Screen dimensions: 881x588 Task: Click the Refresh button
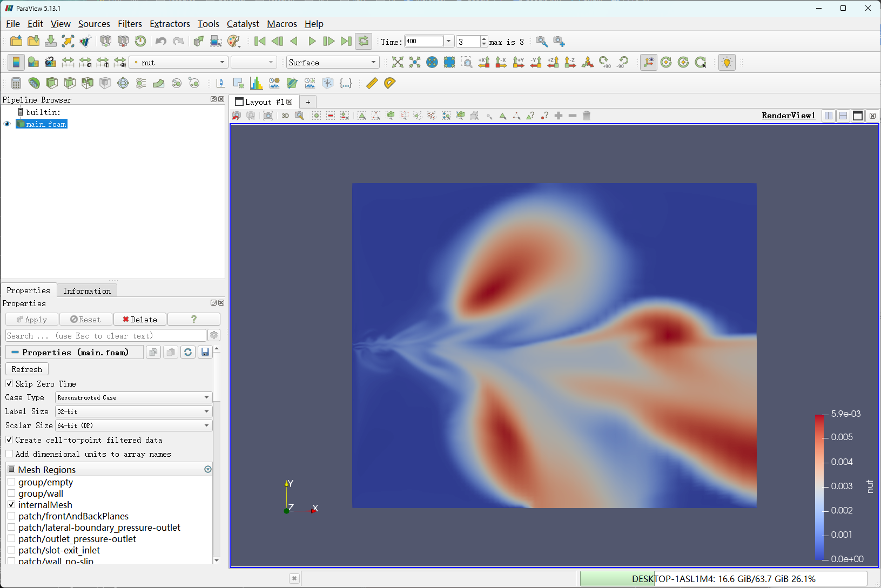click(x=27, y=369)
